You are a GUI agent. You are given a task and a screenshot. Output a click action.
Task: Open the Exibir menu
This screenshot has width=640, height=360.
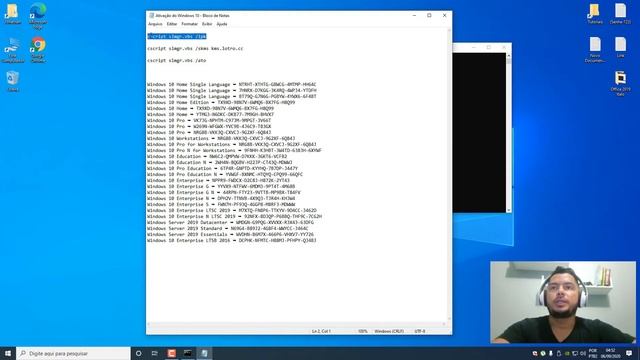[x=207, y=24]
